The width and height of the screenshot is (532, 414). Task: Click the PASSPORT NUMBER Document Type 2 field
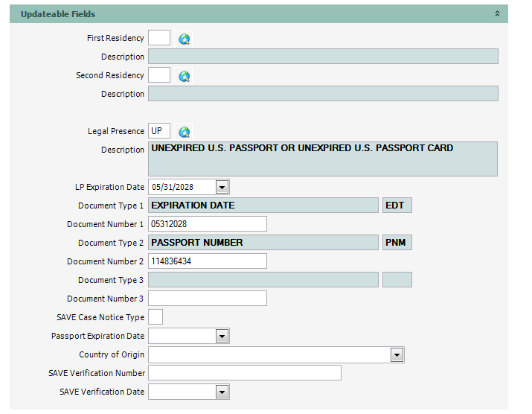[263, 243]
